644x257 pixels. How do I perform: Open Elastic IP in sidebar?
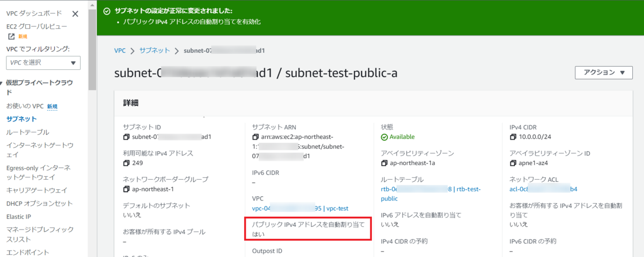coord(20,217)
